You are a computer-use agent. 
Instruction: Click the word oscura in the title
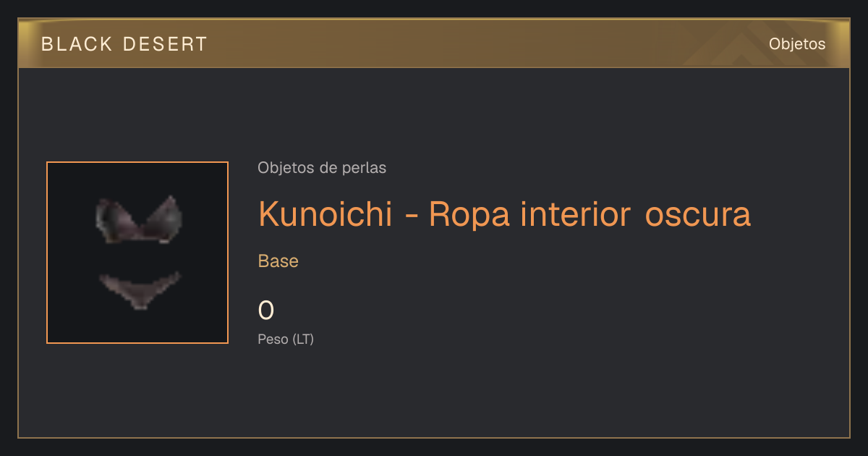point(697,215)
